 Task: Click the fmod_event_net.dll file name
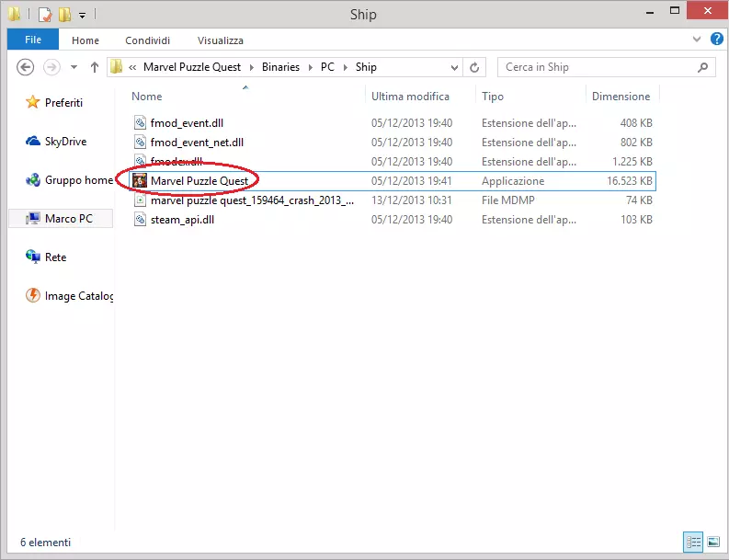[x=197, y=143]
